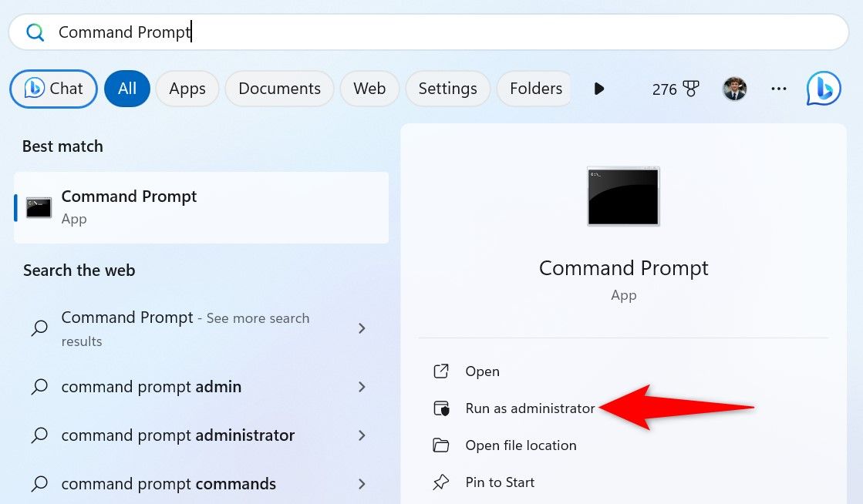Select Command Prompt best match result
863x504 pixels.
coord(201,207)
